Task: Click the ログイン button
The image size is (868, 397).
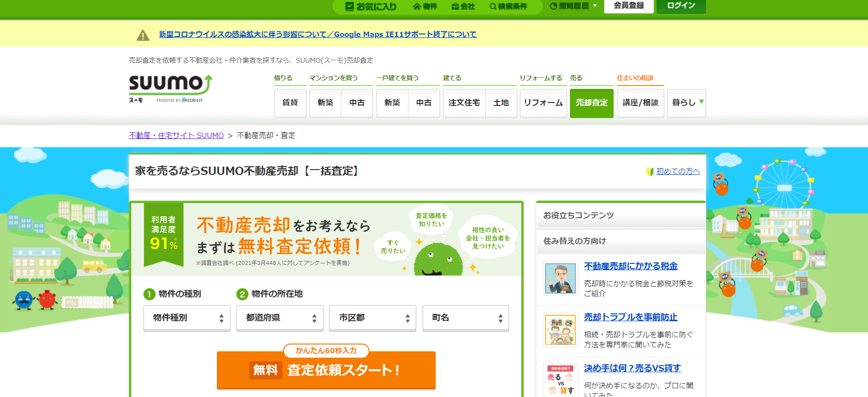Action: click(681, 6)
